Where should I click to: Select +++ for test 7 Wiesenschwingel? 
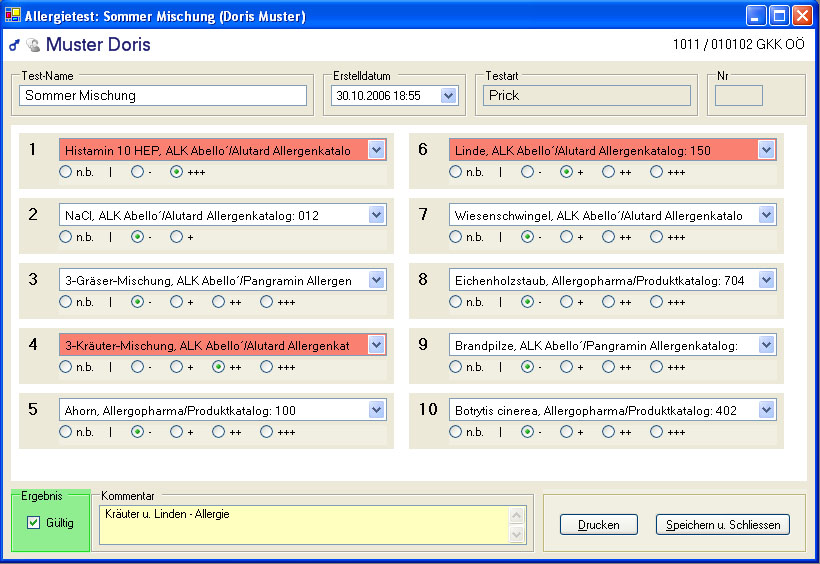point(656,236)
